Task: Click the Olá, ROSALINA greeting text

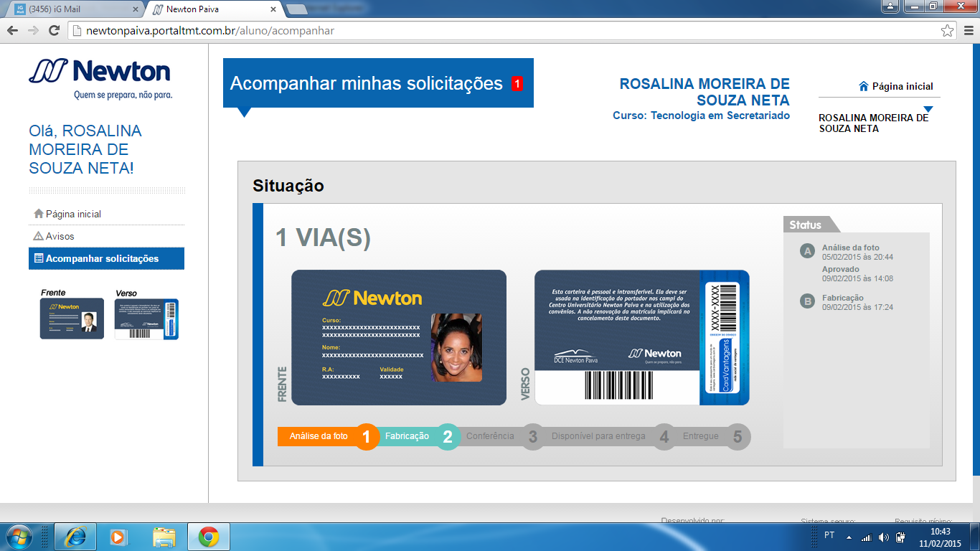Action: (x=85, y=149)
